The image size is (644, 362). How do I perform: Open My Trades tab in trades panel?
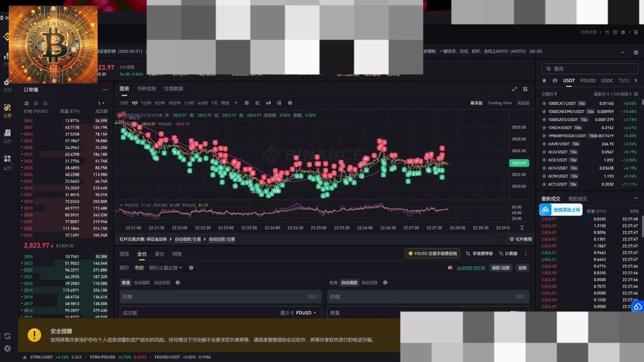coord(577,198)
